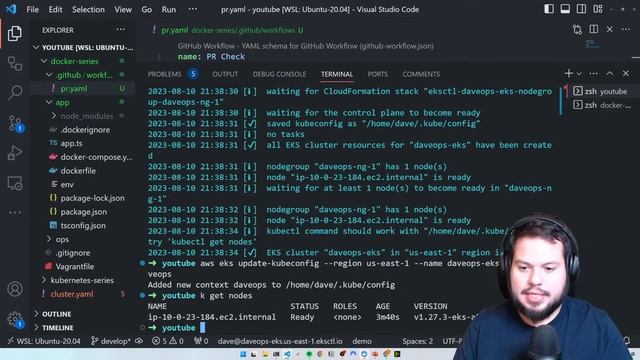Open package-lock.json file

83,198
